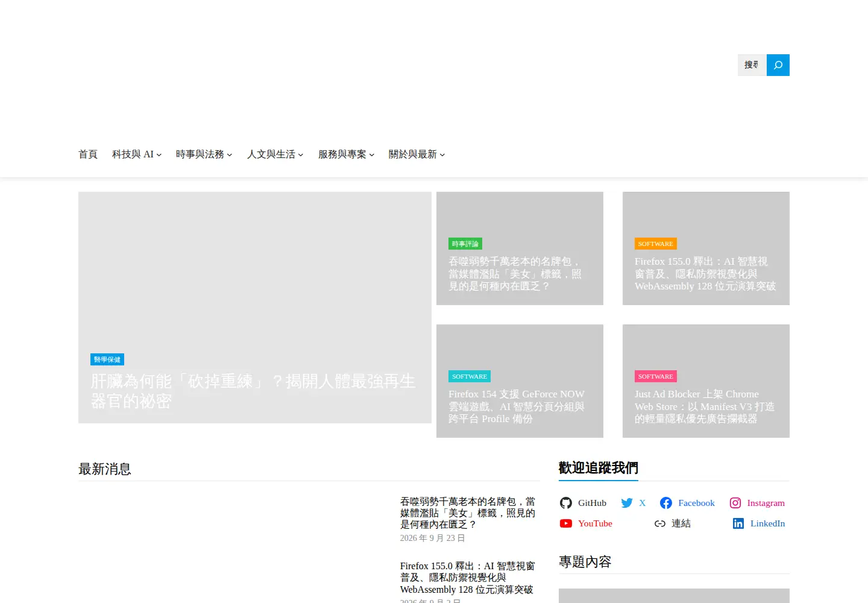Image resolution: width=868 pixels, height=603 pixels.
Task: Open the 科技與 AI menu item
Action: [133, 154]
